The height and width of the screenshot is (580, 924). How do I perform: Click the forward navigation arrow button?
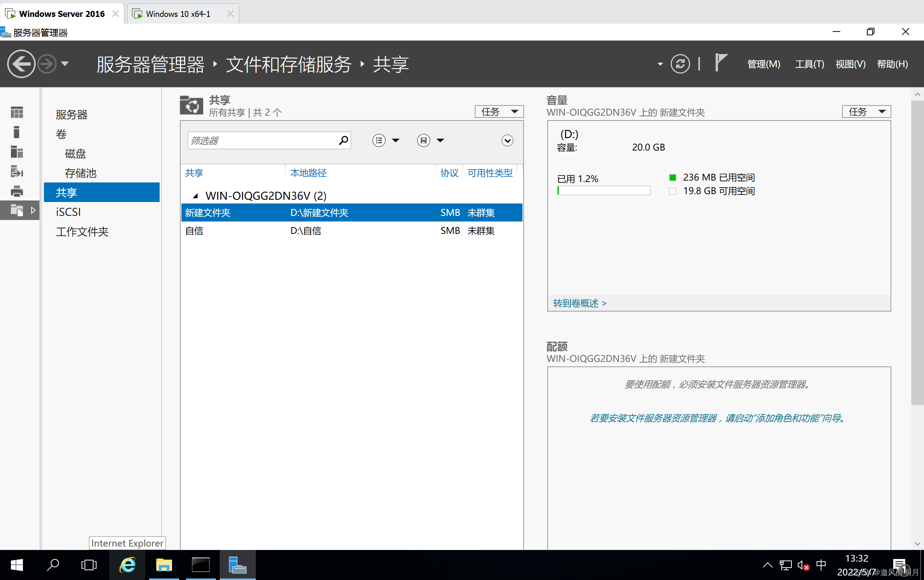(x=47, y=64)
